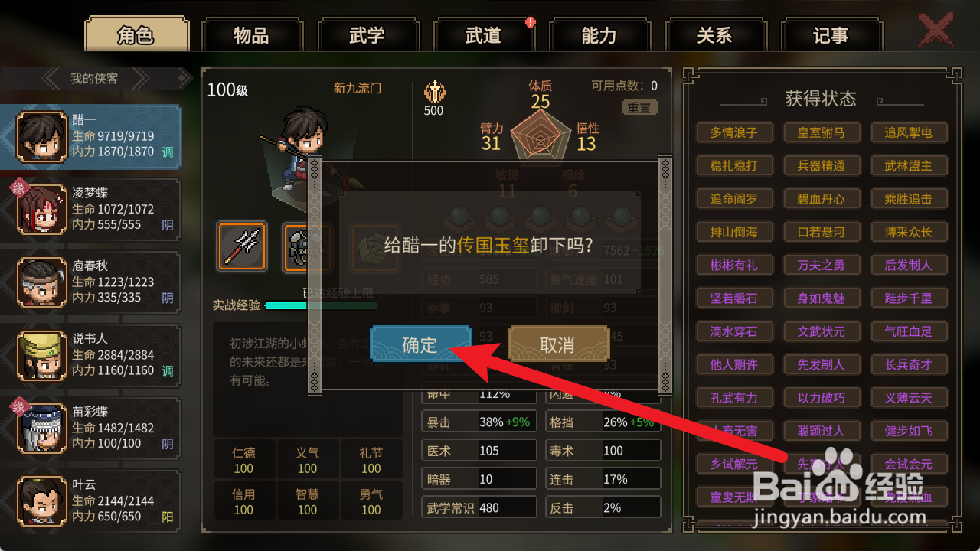Go to the 关系 tab
The height and width of the screenshot is (551, 980).
[715, 36]
